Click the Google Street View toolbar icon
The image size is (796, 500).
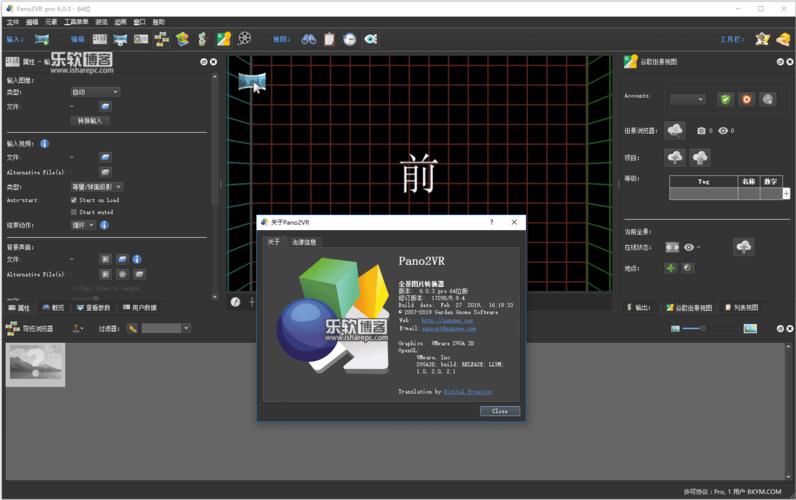click(x=223, y=39)
